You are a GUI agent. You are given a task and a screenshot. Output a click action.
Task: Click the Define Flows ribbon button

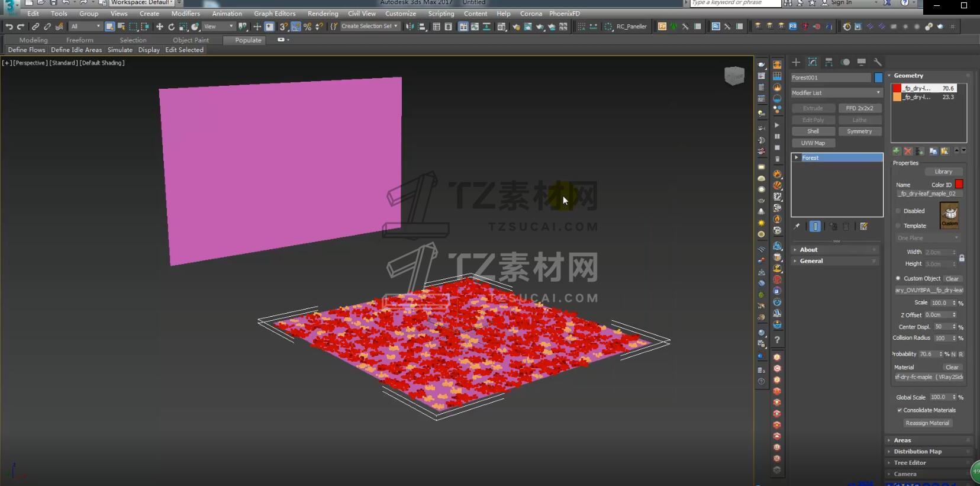(27, 50)
